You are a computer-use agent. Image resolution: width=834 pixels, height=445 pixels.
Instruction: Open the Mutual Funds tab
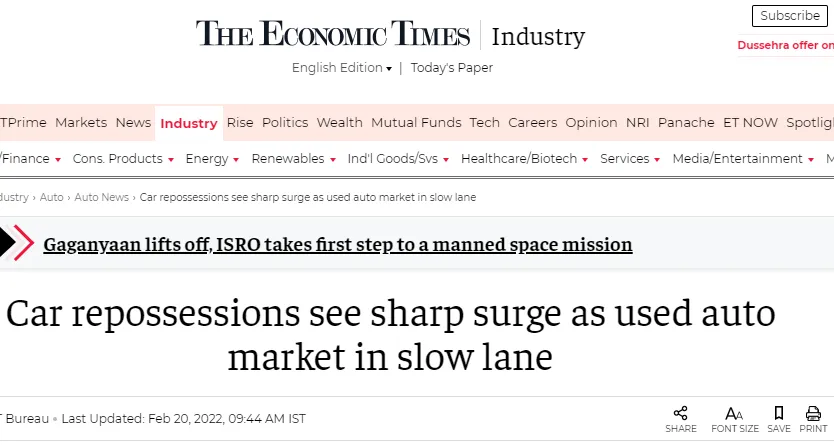pyautogui.click(x=416, y=123)
